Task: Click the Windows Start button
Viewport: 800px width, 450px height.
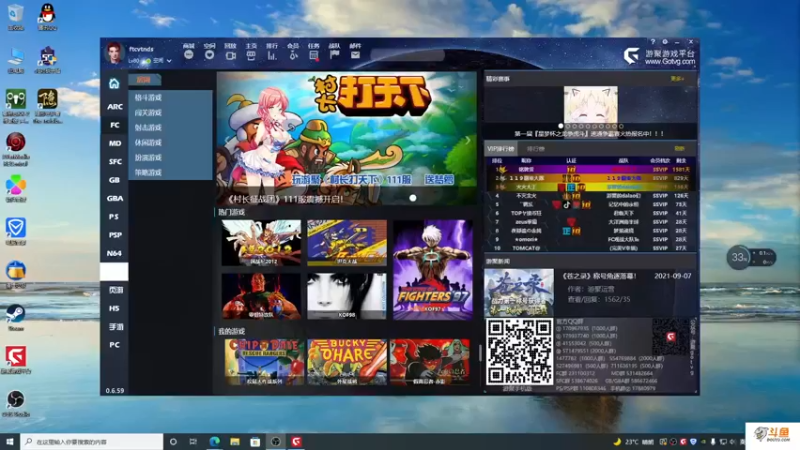Action: pyautogui.click(x=10, y=441)
